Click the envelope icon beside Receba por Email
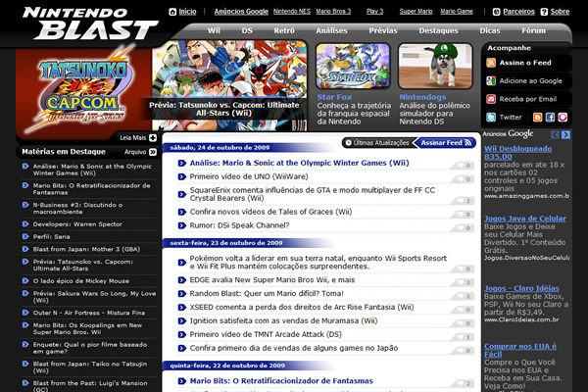Screen dimensions: 588x392 [491, 99]
